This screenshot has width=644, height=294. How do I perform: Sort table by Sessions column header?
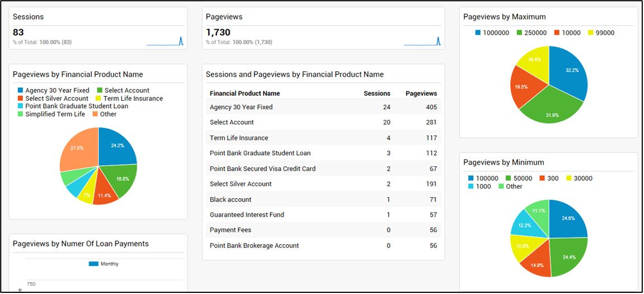[x=377, y=94]
